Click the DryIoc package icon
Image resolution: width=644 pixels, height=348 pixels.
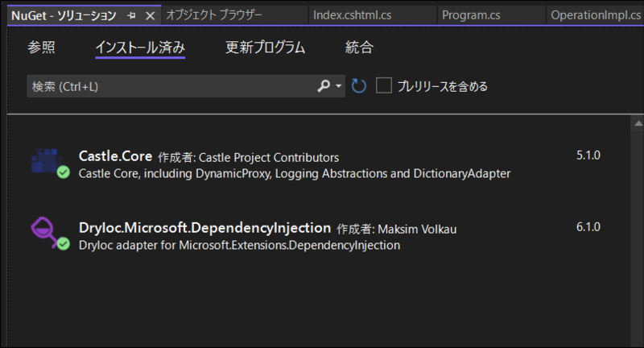coord(44,232)
